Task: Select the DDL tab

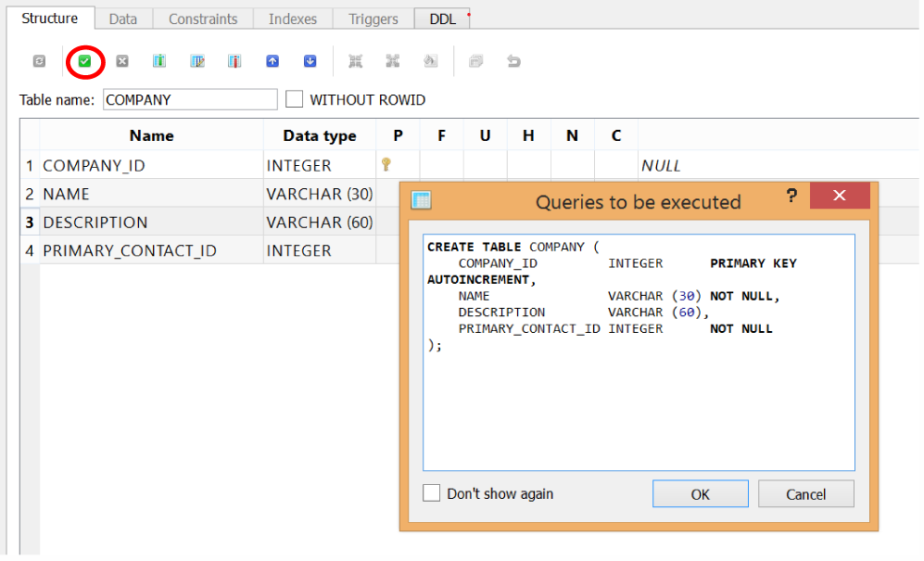Action: pyautogui.click(x=442, y=19)
